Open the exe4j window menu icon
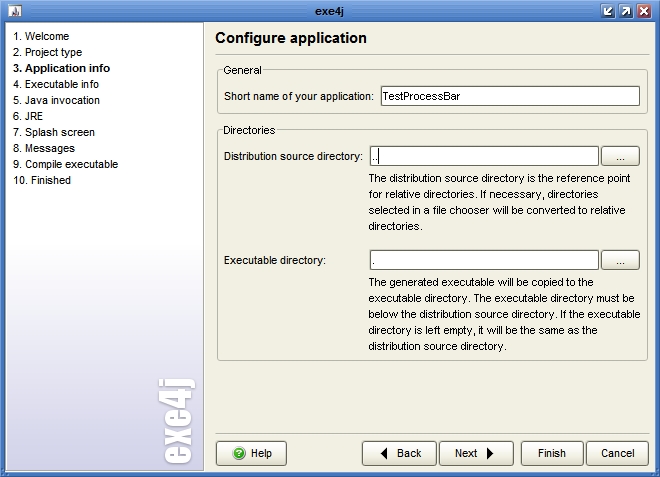 [x=15, y=11]
